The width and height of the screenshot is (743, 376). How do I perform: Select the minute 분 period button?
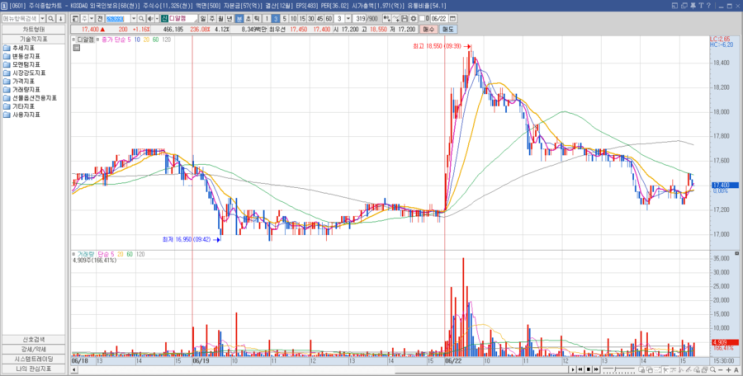tap(239, 18)
